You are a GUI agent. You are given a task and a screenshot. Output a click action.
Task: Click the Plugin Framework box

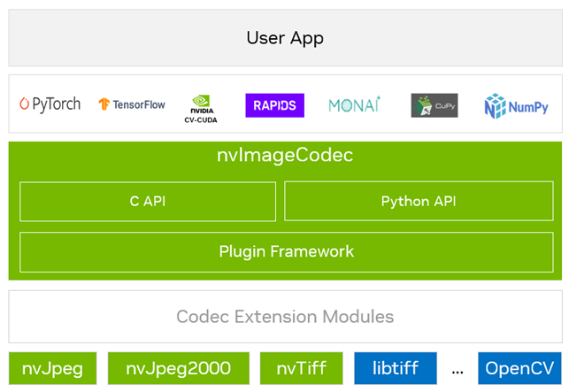[285, 251]
